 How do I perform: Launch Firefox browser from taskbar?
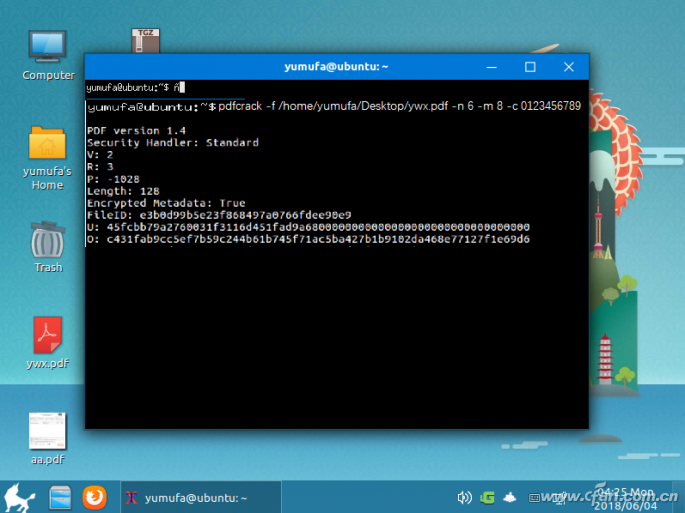[94, 496]
